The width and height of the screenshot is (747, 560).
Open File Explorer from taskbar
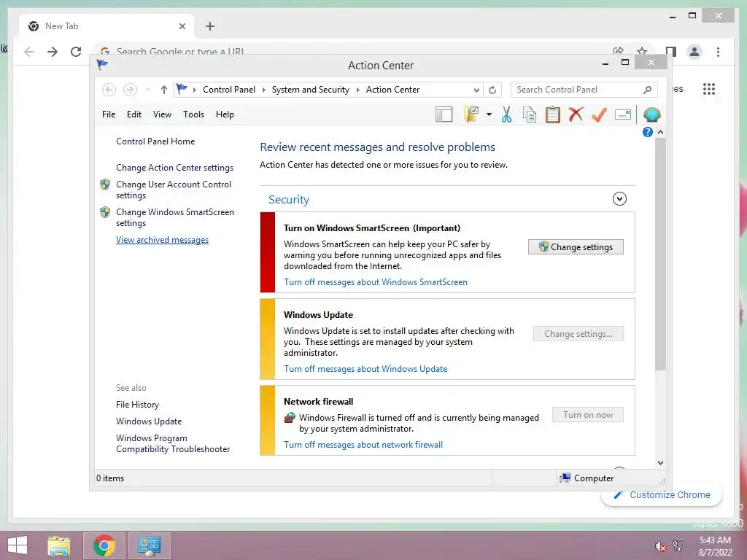(x=59, y=545)
